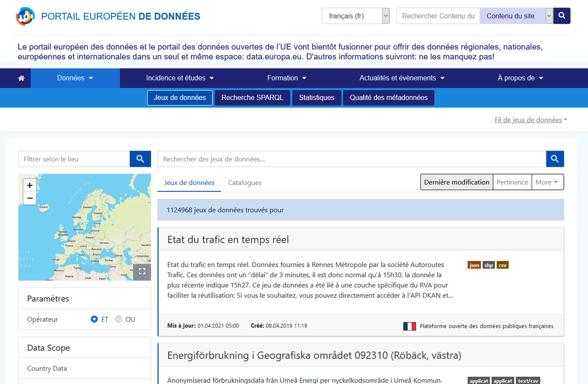Expand the Actualités et évènements menu
This screenshot has height=384, width=588.
(x=402, y=78)
